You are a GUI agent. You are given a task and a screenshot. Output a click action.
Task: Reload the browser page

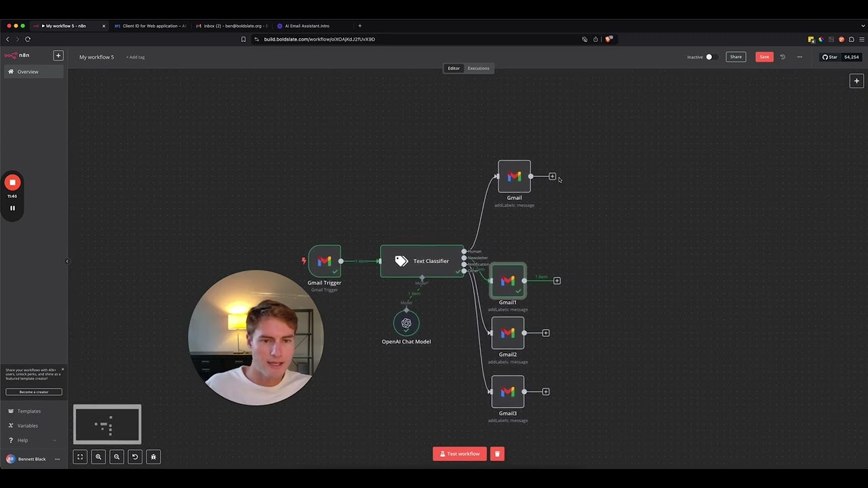point(28,39)
